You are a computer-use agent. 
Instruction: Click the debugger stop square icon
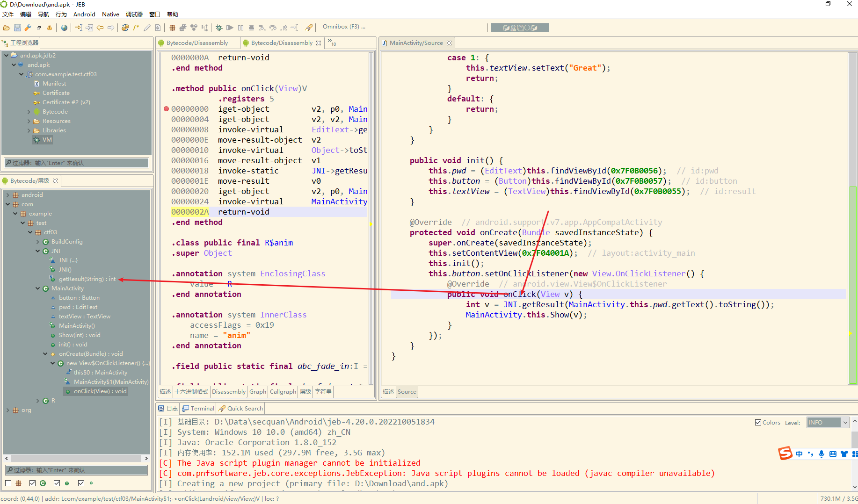pos(251,28)
